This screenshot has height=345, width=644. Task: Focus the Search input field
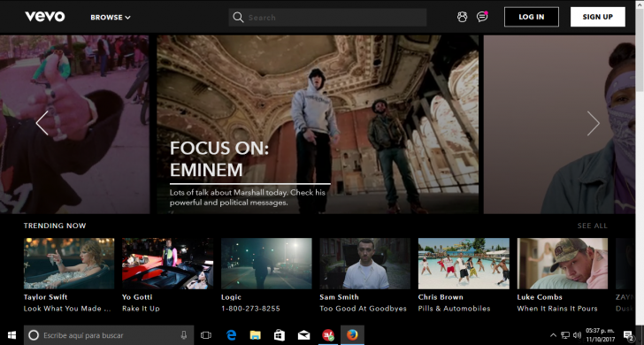tap(327, 18)
